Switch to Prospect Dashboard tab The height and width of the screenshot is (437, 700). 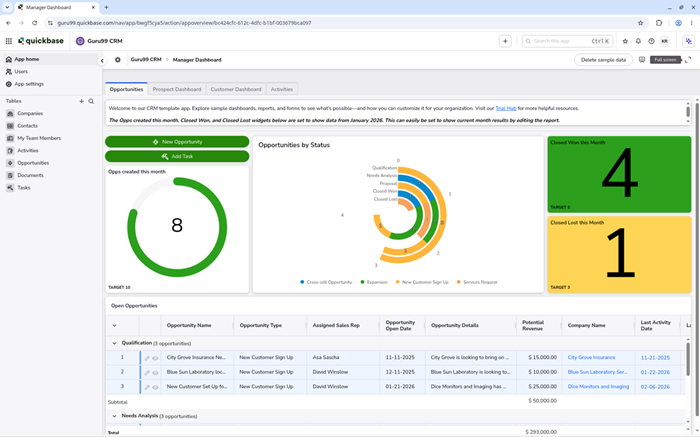177,89
